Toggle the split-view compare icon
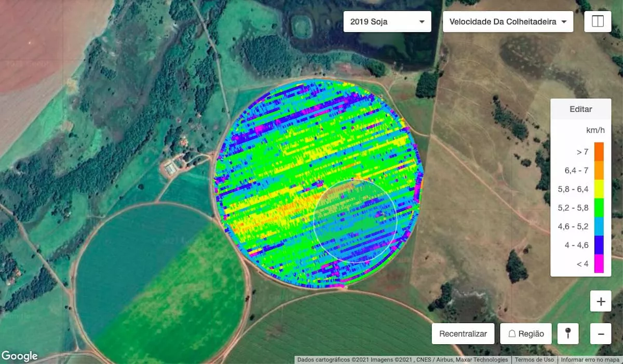Image resolution: width=623 pixels, height=364 pixels. pyautogui.click(x=598, y=22)
